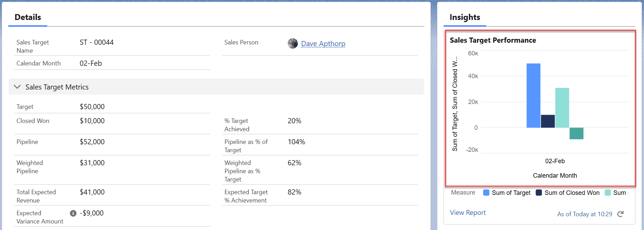Open the Dave Apthorp profile link
The width and height of the screenshot is (644, 230).
(x=323, y=44)
